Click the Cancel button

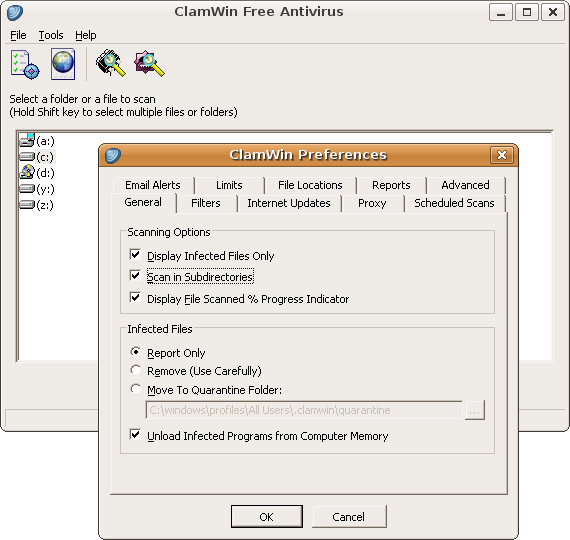pyautogui.click(x=349, y=516)
